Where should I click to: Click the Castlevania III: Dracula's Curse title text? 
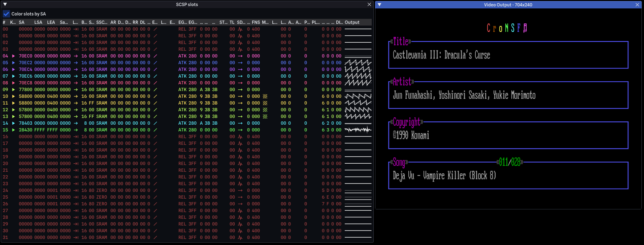(x=441, y=55)
